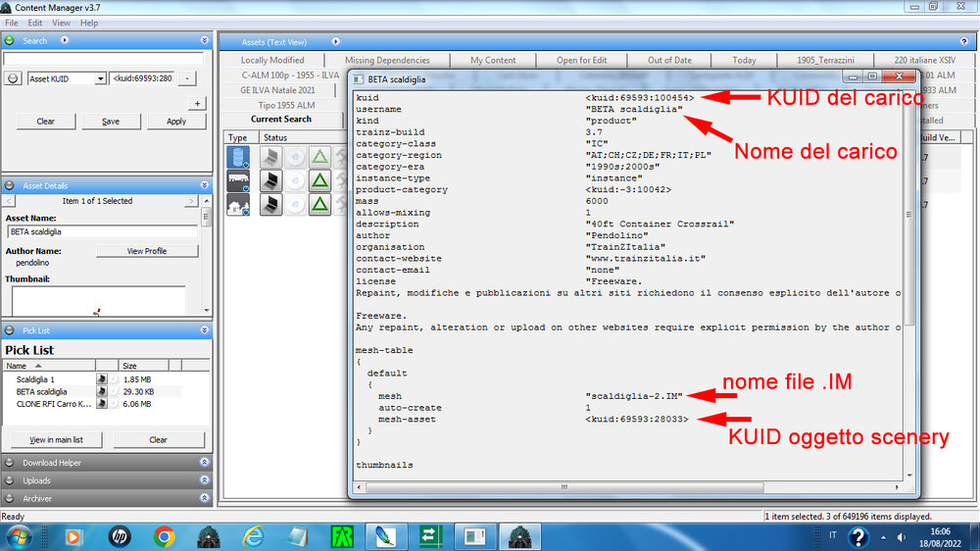Switch to Missing Dependencies tab
The image size is (980, 551).
[x=387, y=60]
